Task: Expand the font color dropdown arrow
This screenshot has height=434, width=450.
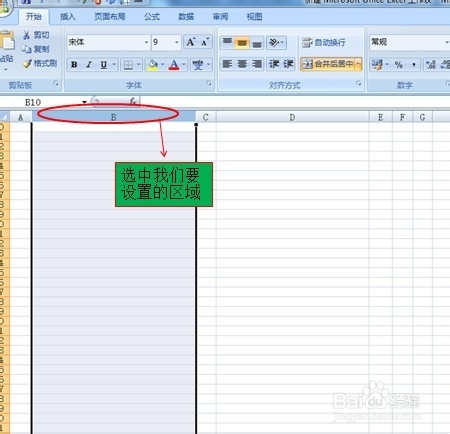Action: (x=184, y=65)
